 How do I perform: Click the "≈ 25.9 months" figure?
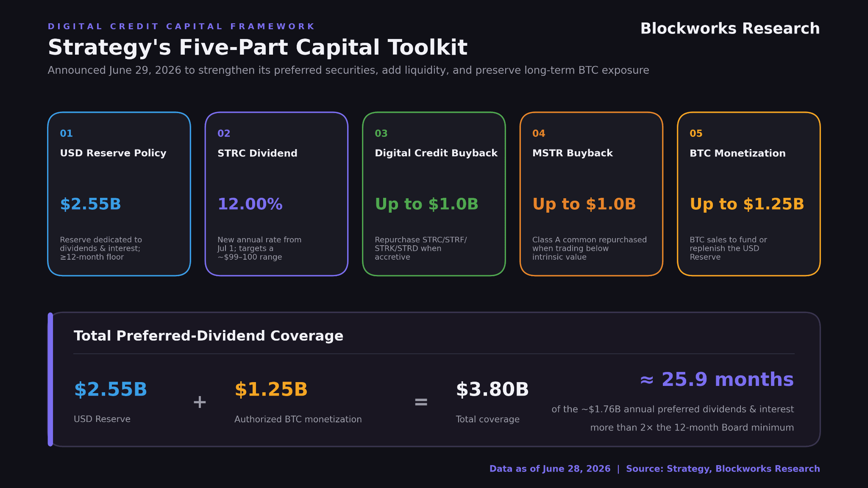[x=717, y=380]
